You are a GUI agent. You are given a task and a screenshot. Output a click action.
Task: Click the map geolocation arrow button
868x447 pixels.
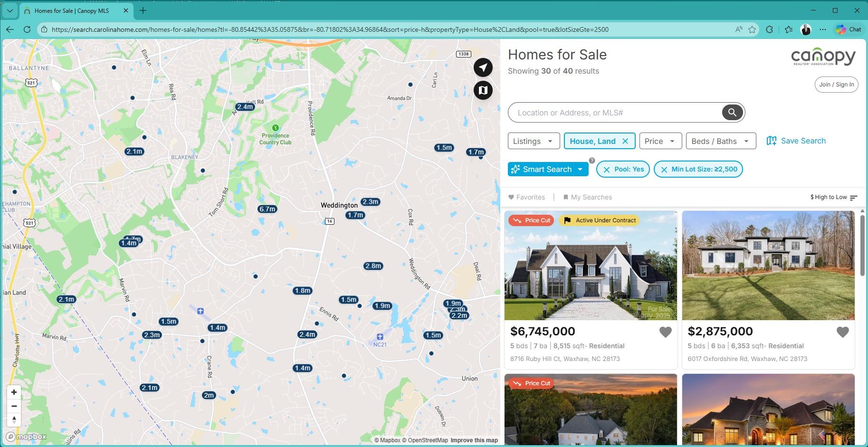click(483, 67)
